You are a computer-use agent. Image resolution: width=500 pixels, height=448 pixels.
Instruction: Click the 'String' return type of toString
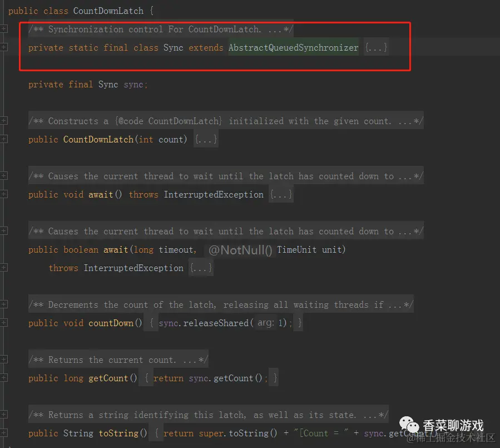[x=78, y=433]
